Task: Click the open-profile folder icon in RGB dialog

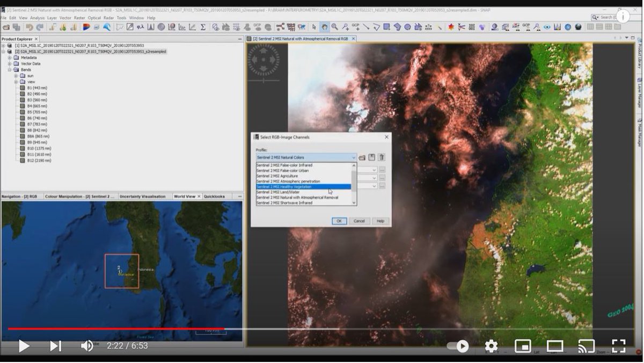Action: point(362,157)
